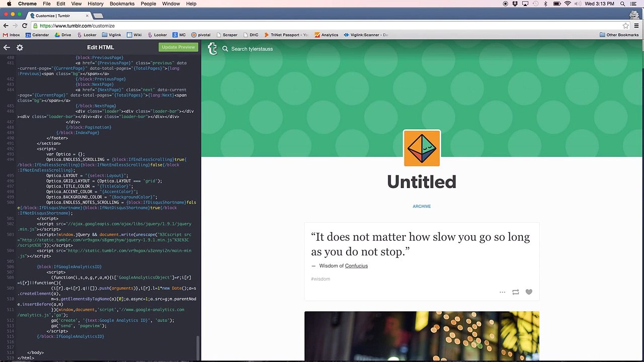Image resolution: width=644 pixels, height=362 pixels.
Task: Open the TriNet Passport bookmark
Action: [x=286, y=35]
